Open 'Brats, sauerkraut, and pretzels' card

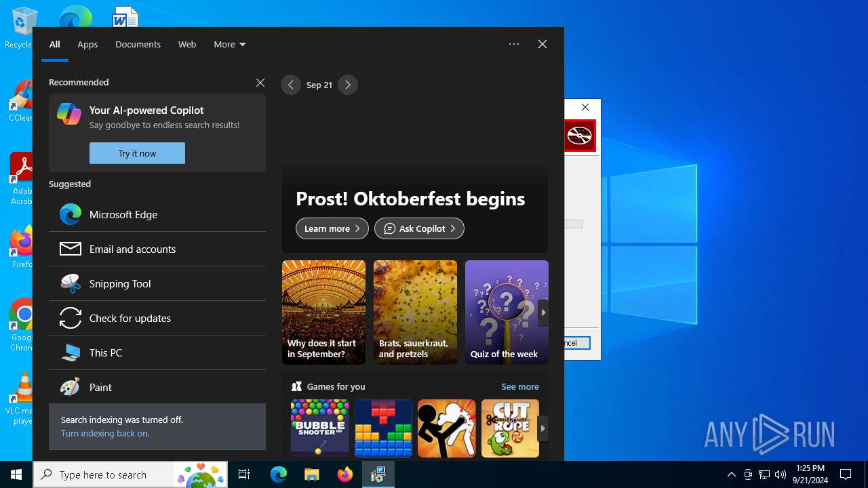[415, 312]
